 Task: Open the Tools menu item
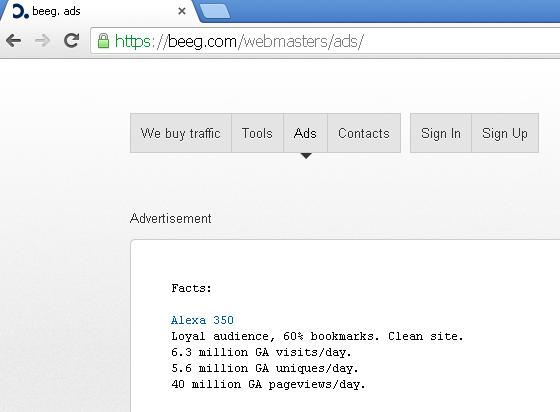(257, 133)
